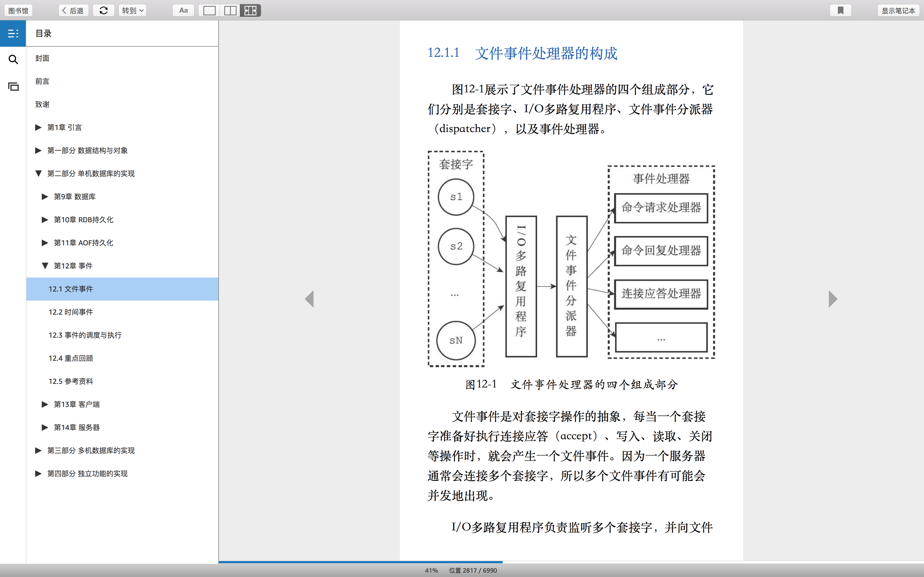Viewport: 924px width, 577px height.
Task: Open the 封面 cover entry
Action: point(42,58)
